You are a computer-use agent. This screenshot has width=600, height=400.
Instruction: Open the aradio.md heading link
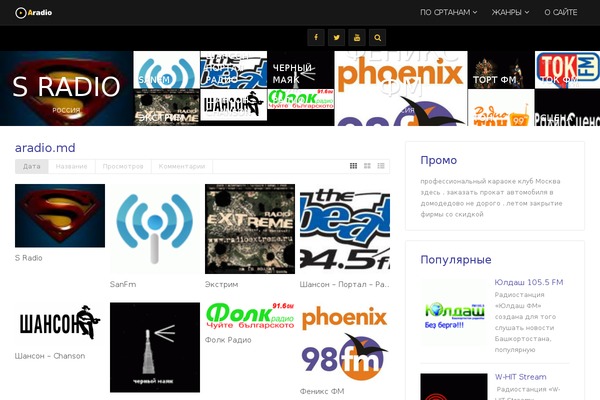(45, 148)
